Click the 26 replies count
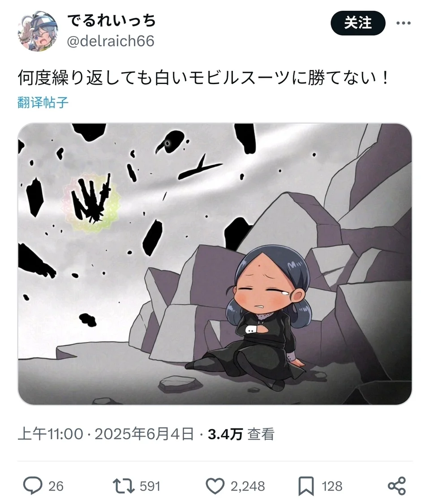Viewport: 430px width, 504px height. click(x=56, y=487)
